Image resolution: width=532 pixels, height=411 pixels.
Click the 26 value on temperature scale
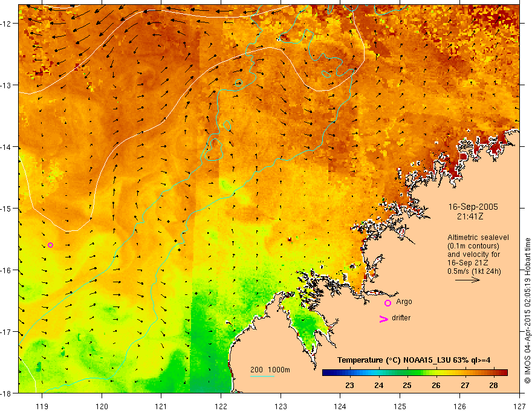click(x=436, y=385)
